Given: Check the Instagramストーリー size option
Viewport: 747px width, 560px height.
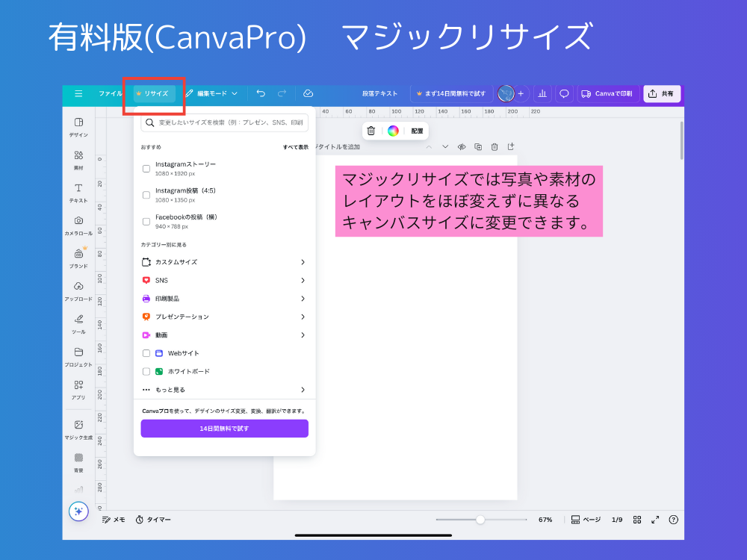Looking at the screenshot, I should click(x=146, y=169).
